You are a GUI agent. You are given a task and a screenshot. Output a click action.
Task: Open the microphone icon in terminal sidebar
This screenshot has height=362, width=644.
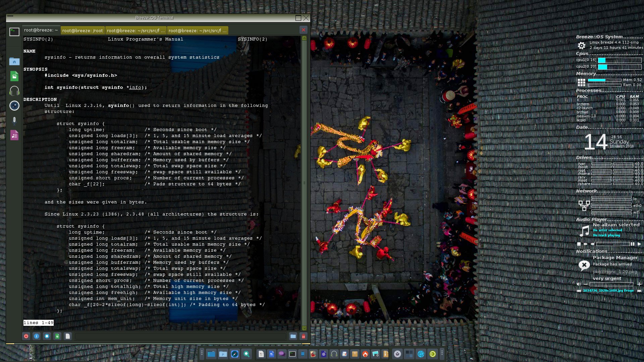coord(14,120)
